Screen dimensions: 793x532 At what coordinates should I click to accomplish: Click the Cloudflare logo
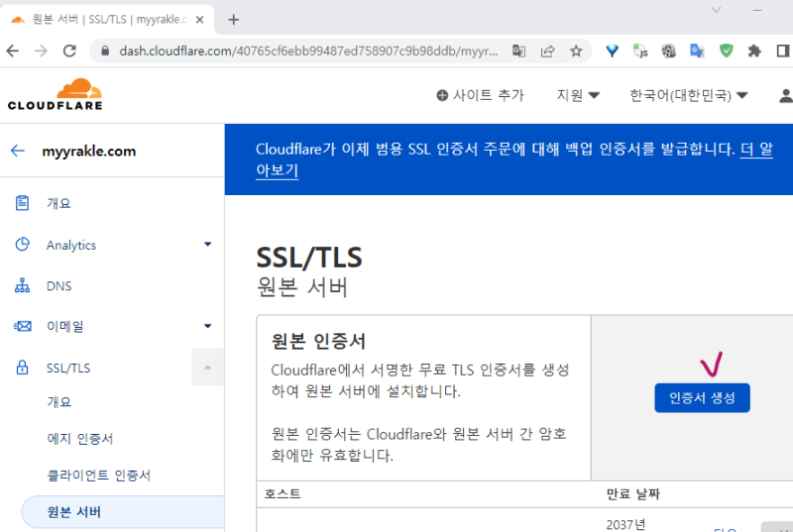click(56, 94)
